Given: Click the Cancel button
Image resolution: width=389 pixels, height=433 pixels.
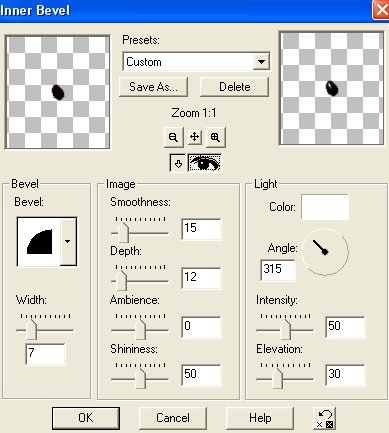Looking at the screenshot, I should pos(173,418).
